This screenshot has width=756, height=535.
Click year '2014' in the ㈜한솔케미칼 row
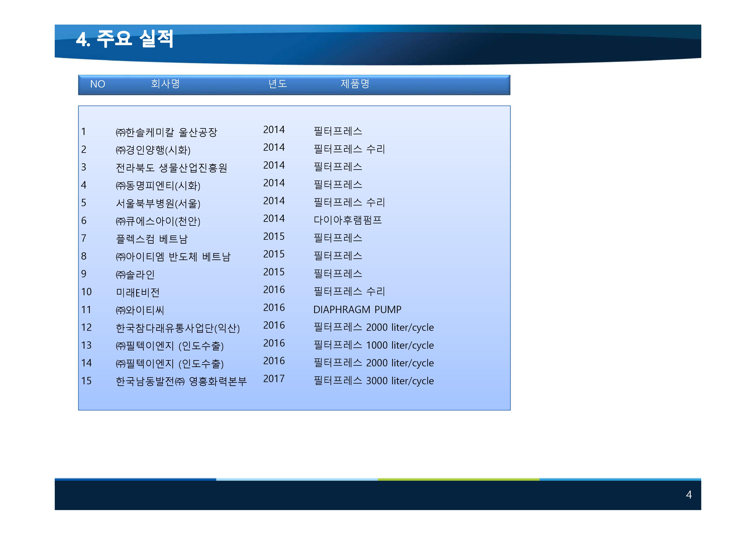click(x=274, y=130)
